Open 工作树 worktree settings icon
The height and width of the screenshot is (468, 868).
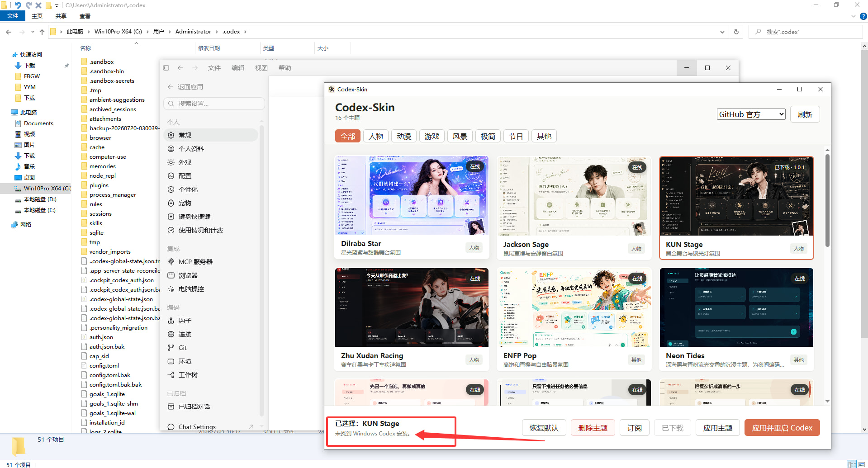coord(171,375)
